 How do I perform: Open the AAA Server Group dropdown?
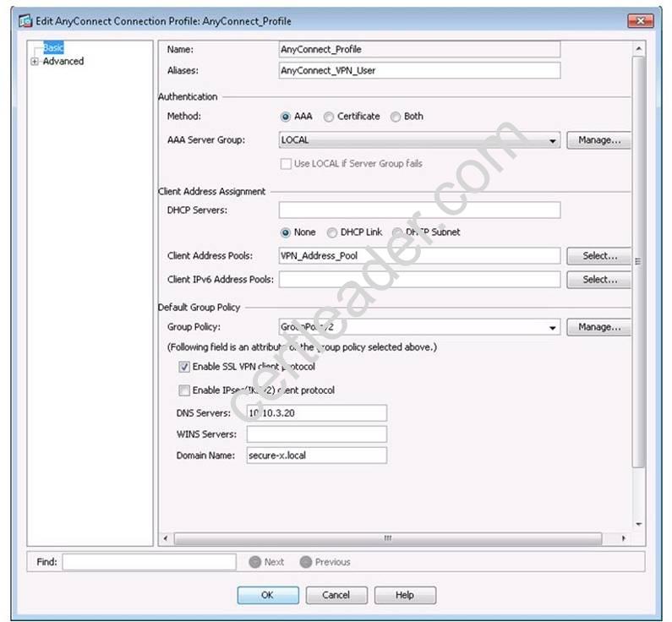[419, 140]
